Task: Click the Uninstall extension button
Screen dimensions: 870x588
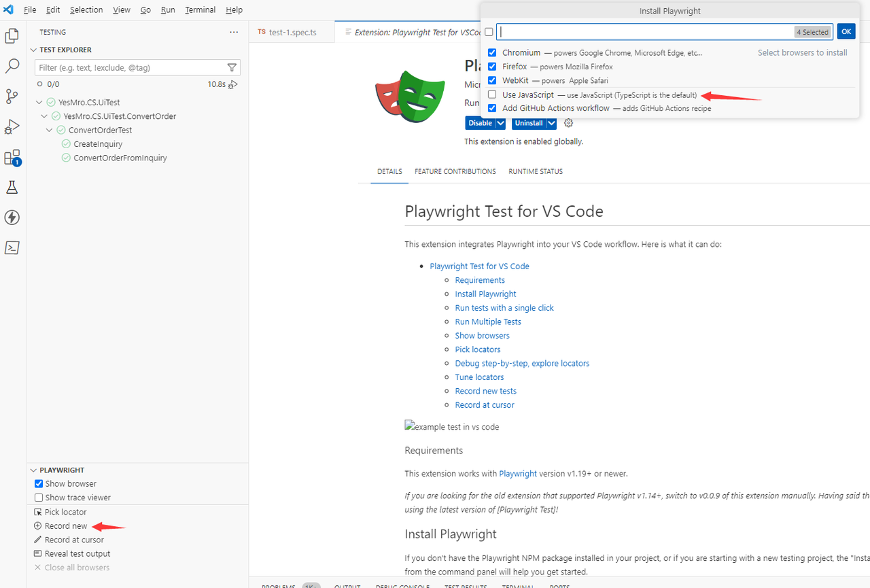Action: click(x=529, y=123)
